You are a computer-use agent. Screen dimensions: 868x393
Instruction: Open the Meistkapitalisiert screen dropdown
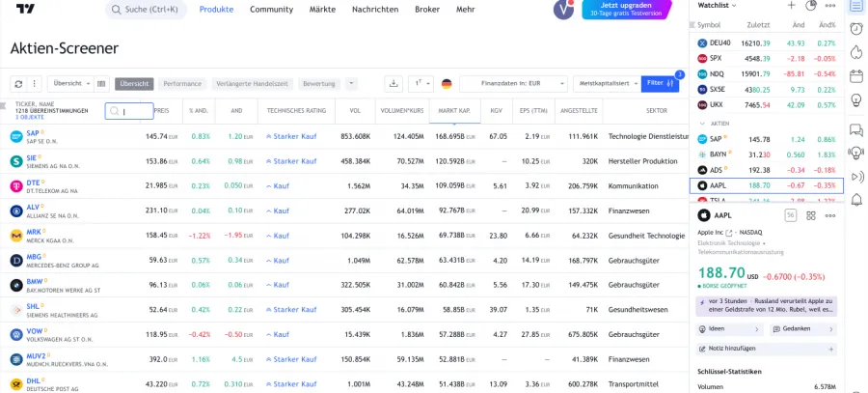[x=608, y=84]
